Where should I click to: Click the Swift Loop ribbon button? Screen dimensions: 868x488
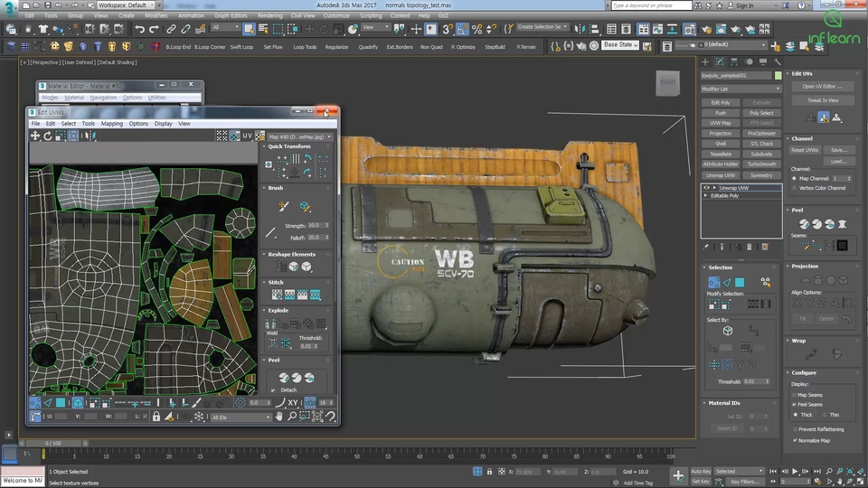[x=242, y=47]
